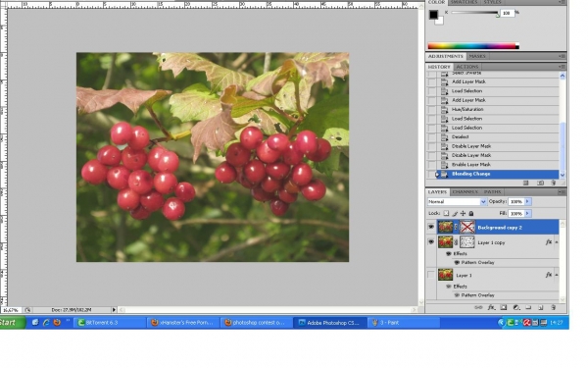
Task: Toggle the lock transparent pixels icon
Action: [x=446, y=213]
